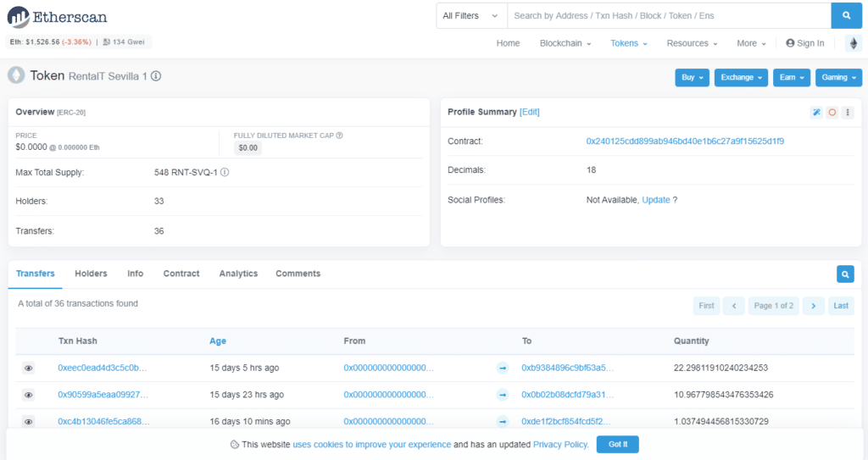Click the Got It cookie button
The image size is (868, 460).
pos(618,445)
